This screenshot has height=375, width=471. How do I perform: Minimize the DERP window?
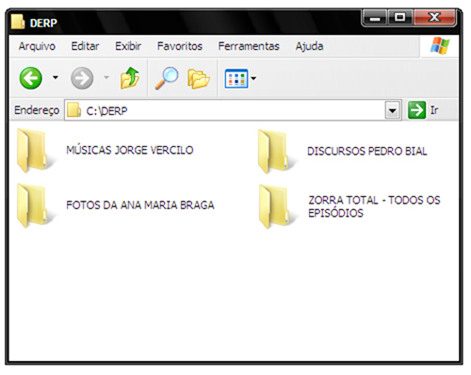(375, 18)
